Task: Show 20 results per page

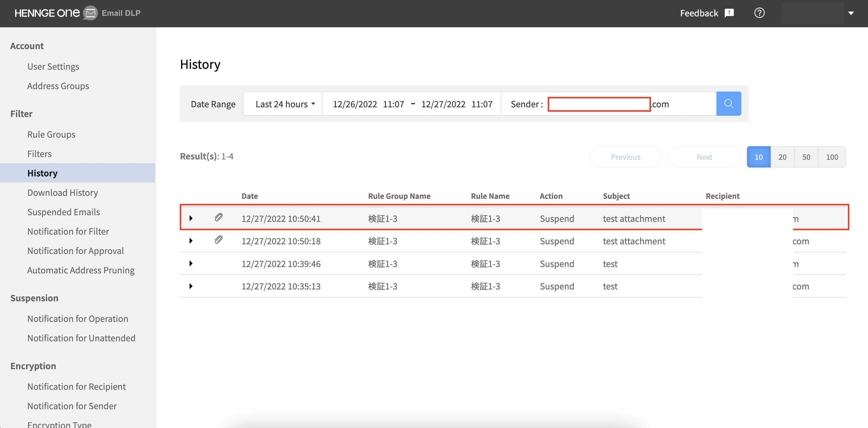Action: (782, 157)
